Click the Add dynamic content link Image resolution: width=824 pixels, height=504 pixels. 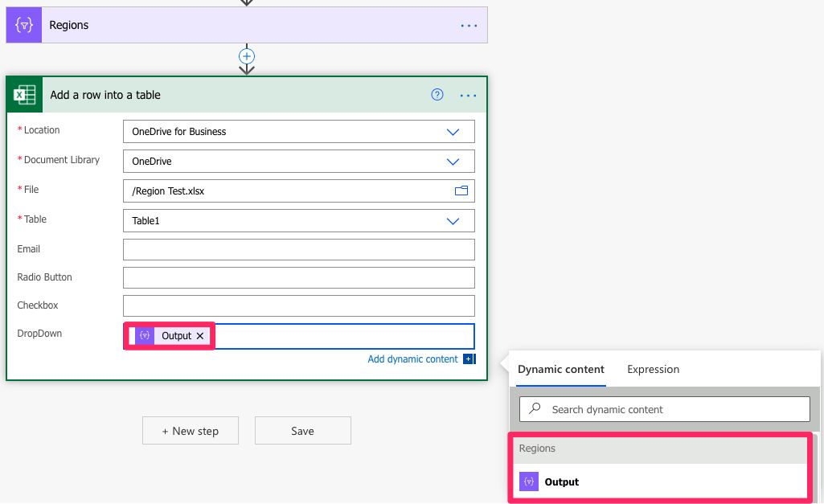click(x=412, y=359)
